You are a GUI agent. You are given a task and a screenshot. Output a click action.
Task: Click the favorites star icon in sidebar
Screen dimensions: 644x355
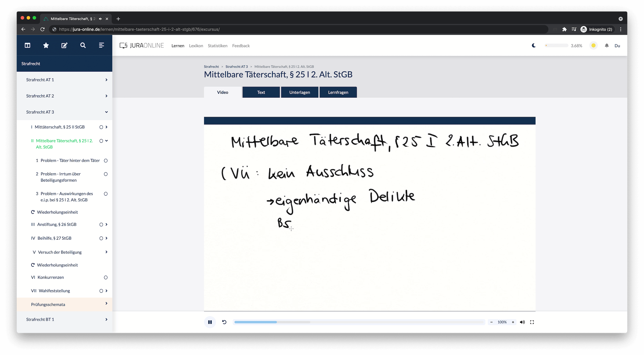click(x=46, y=45)
